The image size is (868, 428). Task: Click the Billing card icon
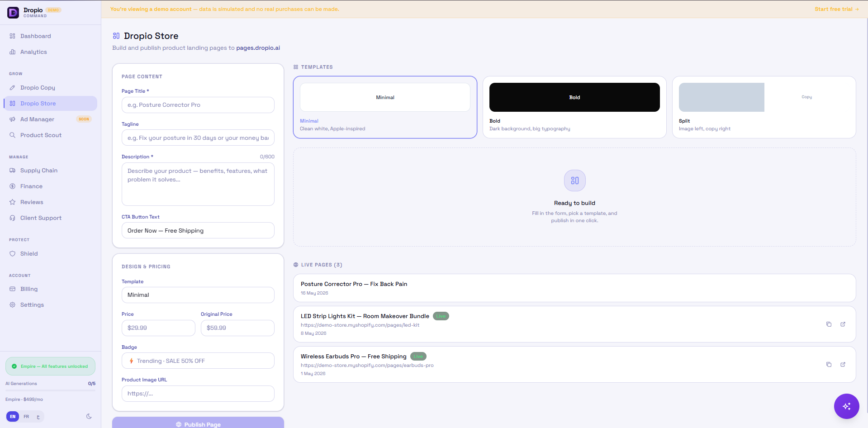click(13, 289)
